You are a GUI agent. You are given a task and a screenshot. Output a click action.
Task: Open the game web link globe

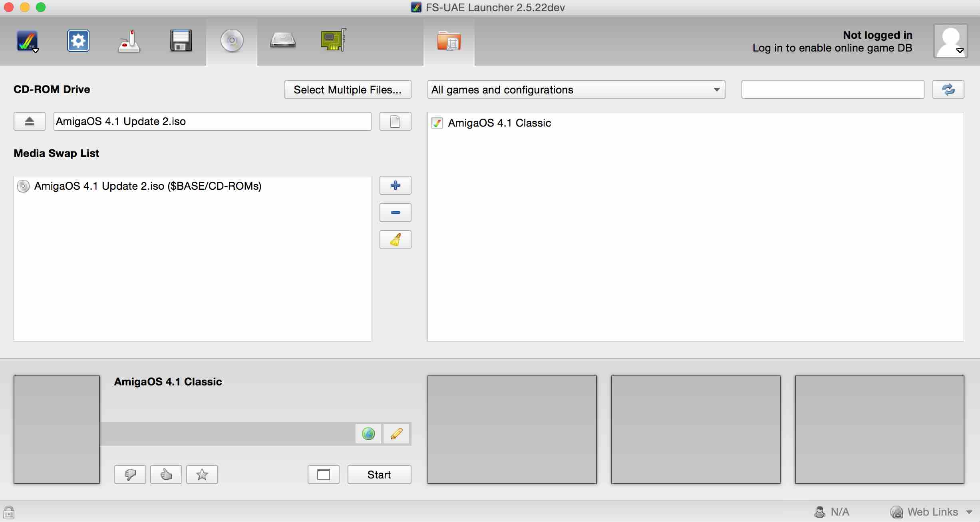368,434
